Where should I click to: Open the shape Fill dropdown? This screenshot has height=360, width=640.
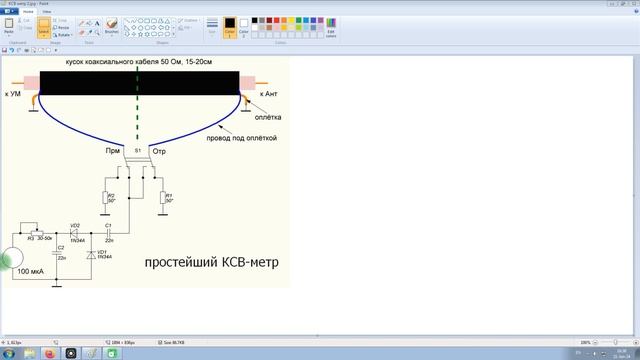185,28
